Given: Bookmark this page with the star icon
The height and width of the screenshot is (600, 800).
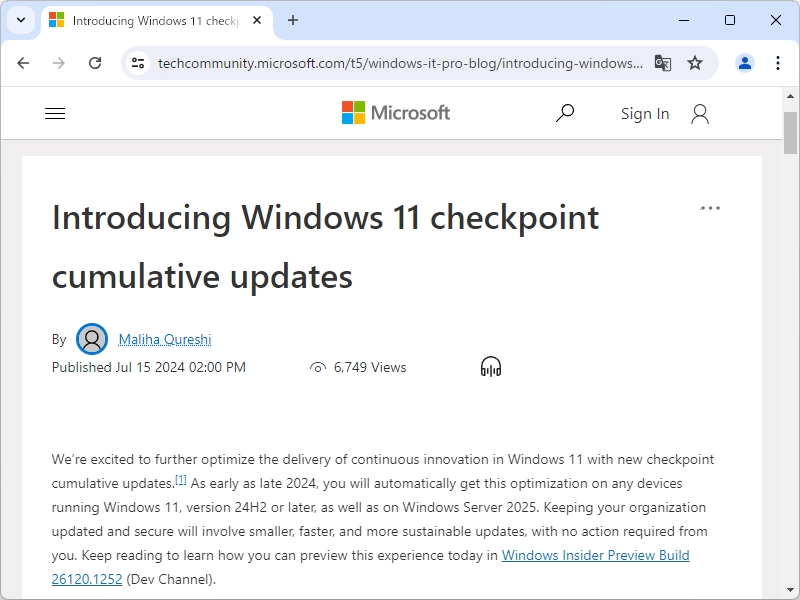Looking at the screenshot, I should [695, 62].
